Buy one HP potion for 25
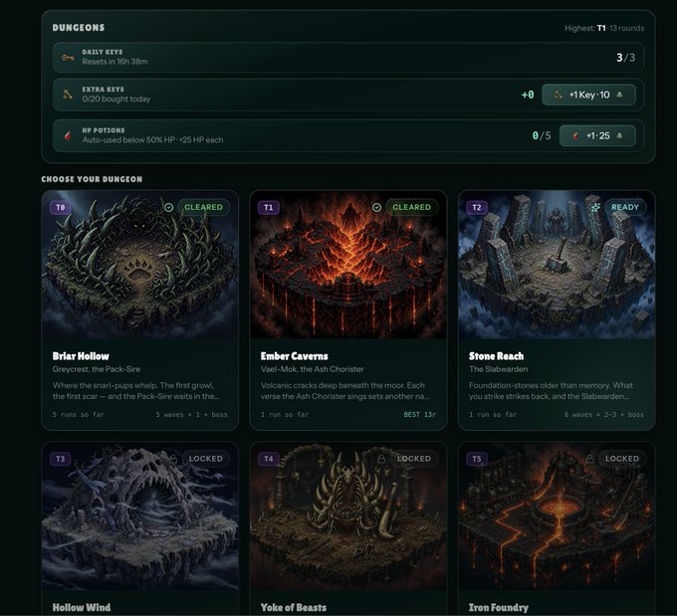This screenshot has width=677, height=616. point(597,135)
